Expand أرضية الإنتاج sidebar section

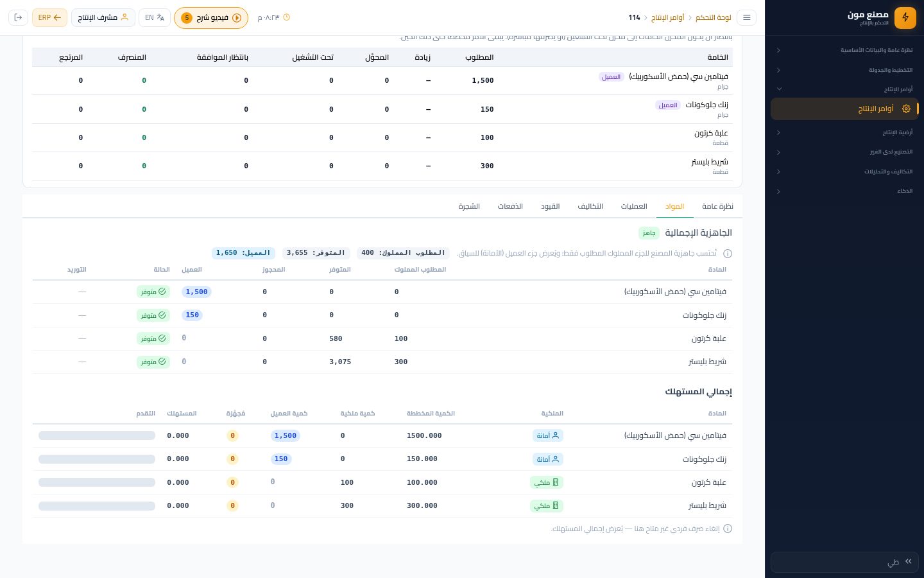coord(844,132)
